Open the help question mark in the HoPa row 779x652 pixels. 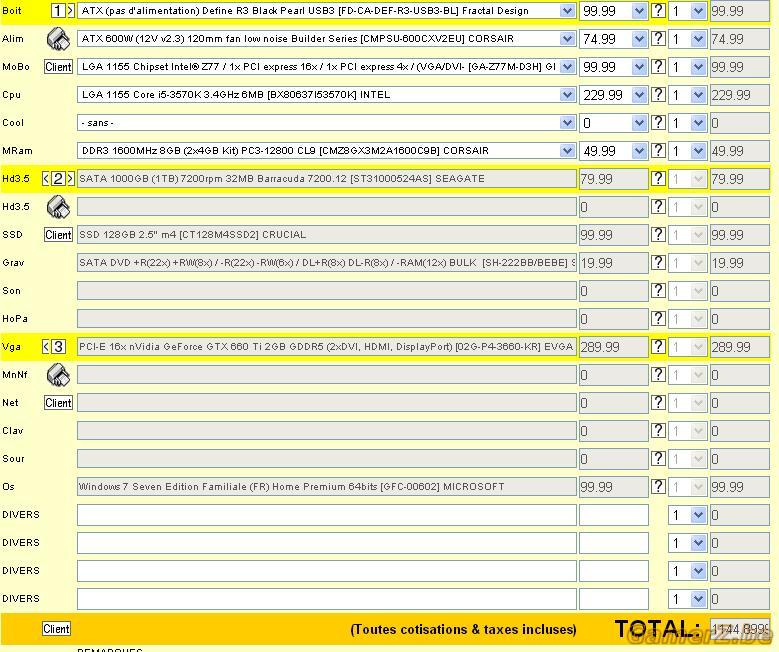point(658,318)
